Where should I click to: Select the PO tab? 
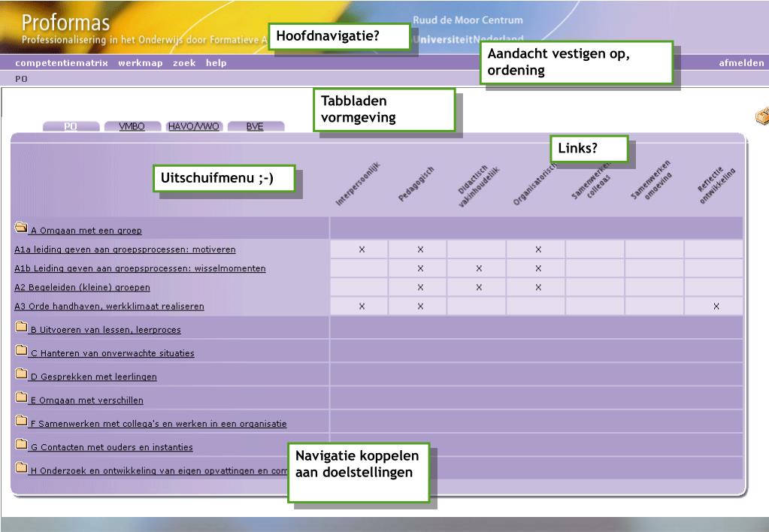point(71,126)
